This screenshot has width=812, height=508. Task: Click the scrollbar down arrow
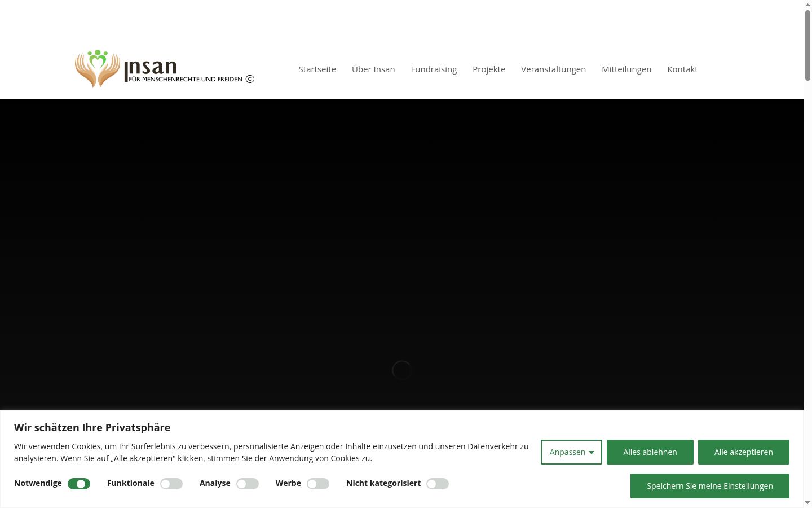(x=807, y=502)
